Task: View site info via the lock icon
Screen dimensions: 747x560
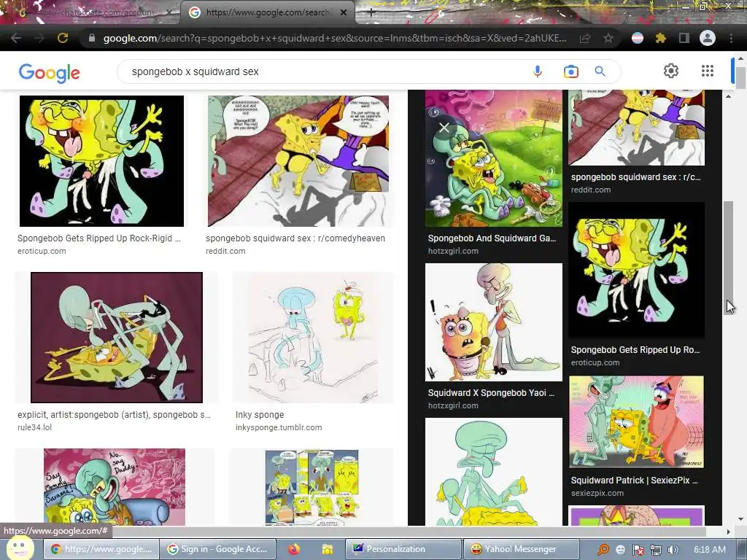Action: point(92,38)
